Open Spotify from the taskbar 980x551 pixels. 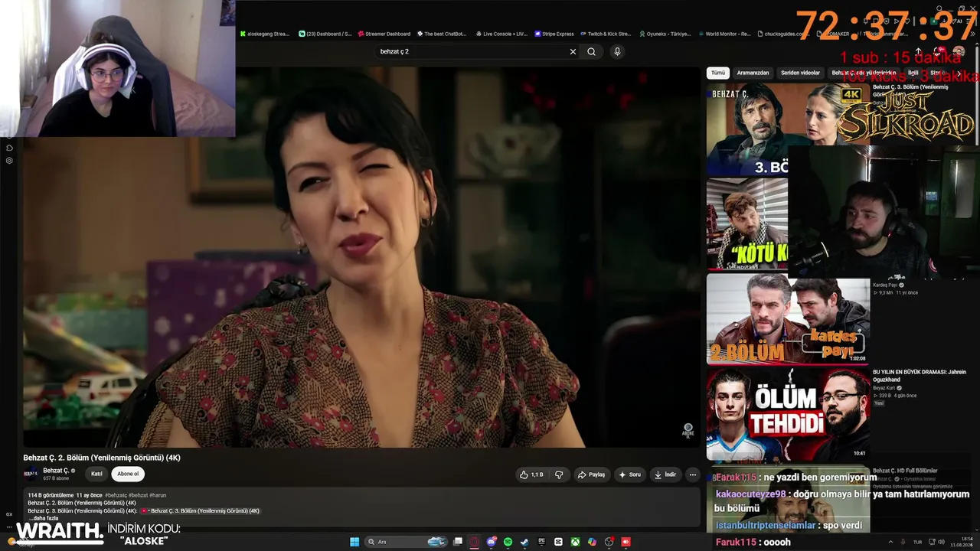click(508, 542)
